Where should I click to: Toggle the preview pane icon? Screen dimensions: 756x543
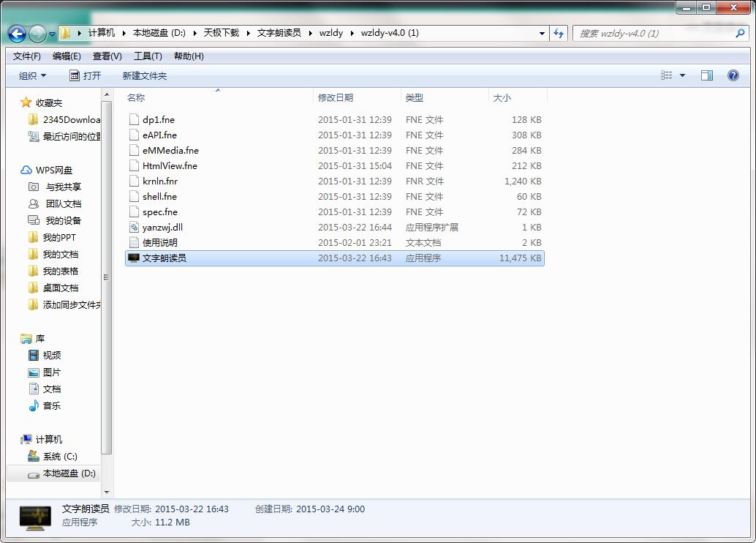click(x=707, y=75)
